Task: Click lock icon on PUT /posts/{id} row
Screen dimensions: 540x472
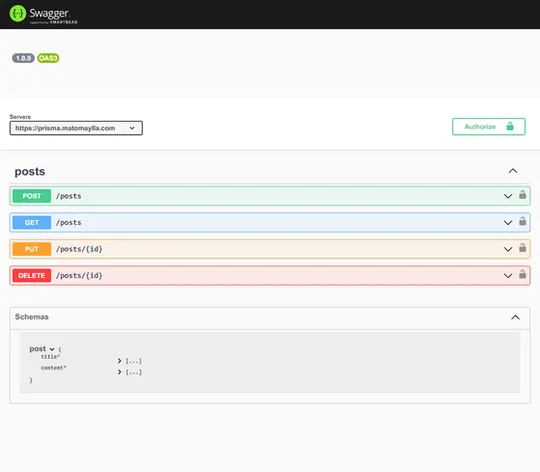Action: pos(522,248)
